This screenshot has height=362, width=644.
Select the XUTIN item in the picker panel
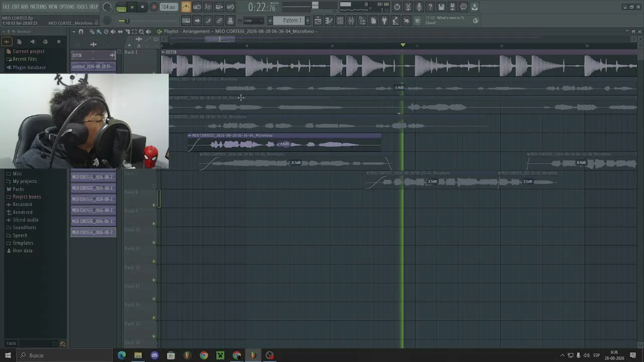point(93,55)
